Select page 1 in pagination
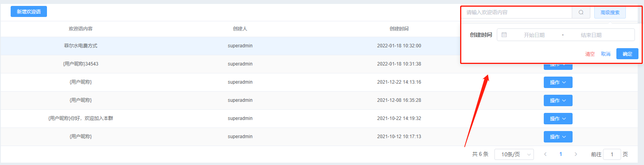Image resolution: width=644 pixels, height=165 pixels. point(560,154)
